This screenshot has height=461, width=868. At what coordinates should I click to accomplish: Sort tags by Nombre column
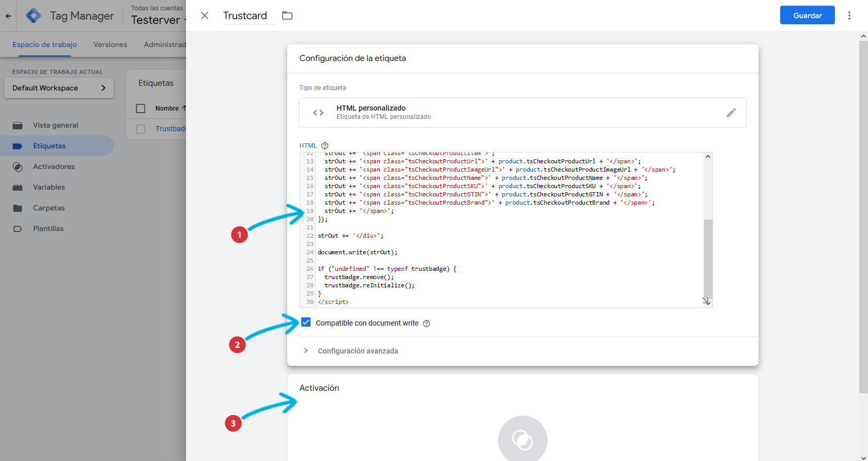point(171,109)
